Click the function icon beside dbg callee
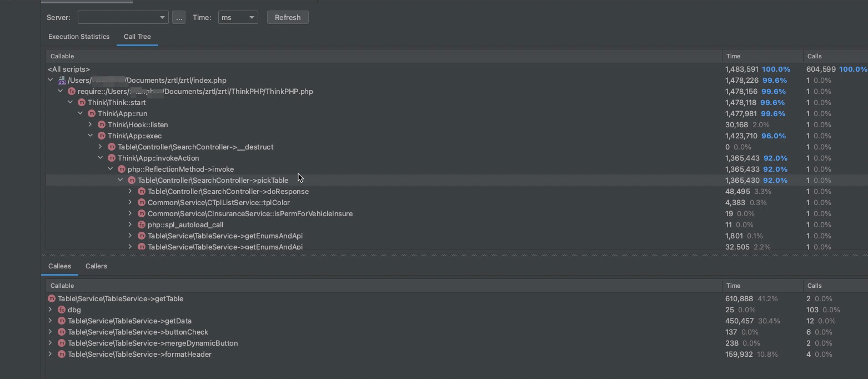 (x=62, y=310)
